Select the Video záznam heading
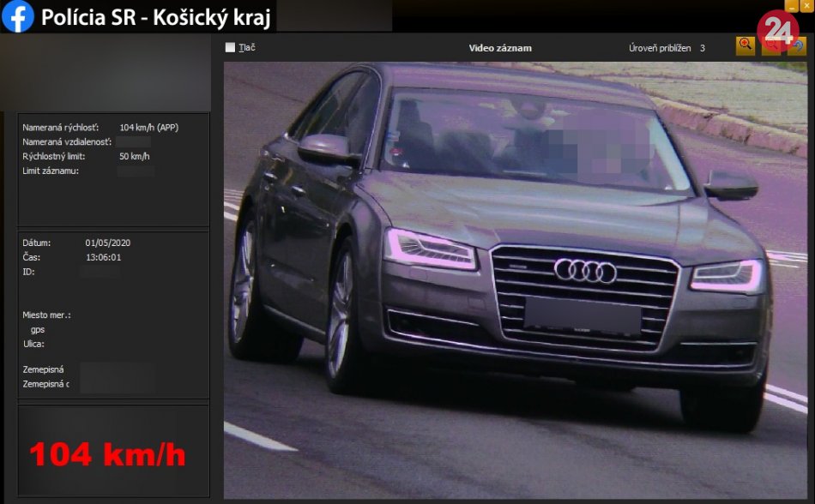The height and width of the screenshot is (504, 815). coord(500,48)
